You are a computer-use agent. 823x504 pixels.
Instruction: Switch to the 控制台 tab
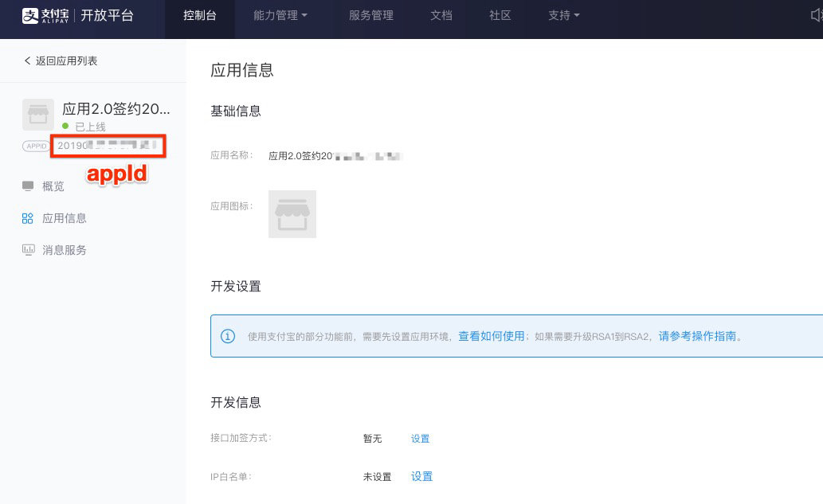199,15
